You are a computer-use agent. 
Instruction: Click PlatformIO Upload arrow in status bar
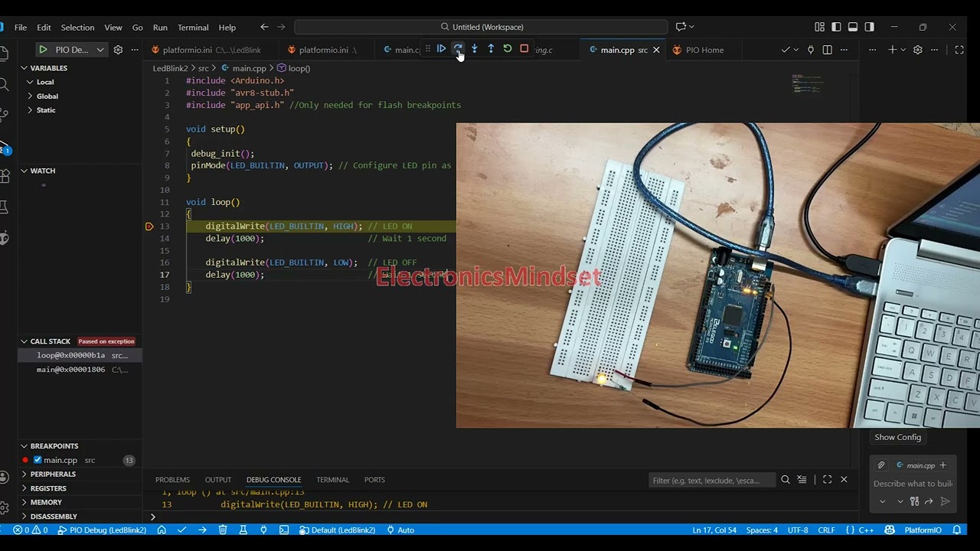click(202, 530)
